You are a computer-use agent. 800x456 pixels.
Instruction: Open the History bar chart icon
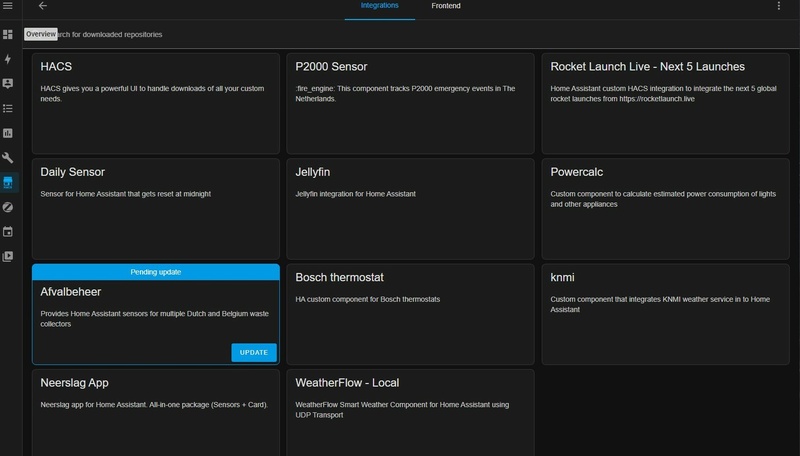pyautogui.click(x=8, y=133)
